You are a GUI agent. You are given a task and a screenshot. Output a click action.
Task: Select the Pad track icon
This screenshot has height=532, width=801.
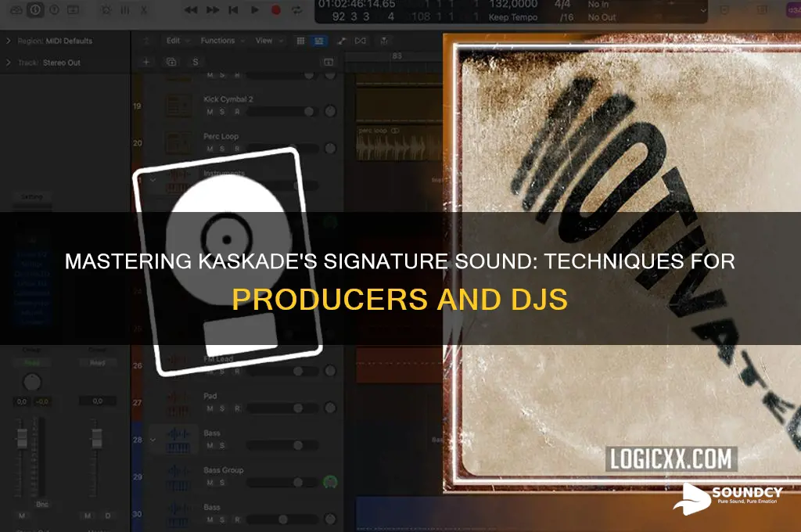(179, 403)
